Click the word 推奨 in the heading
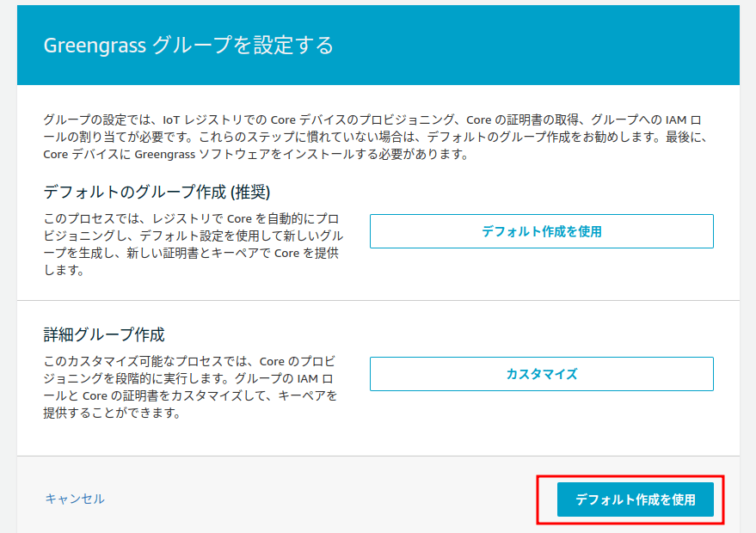 [251, 192]
